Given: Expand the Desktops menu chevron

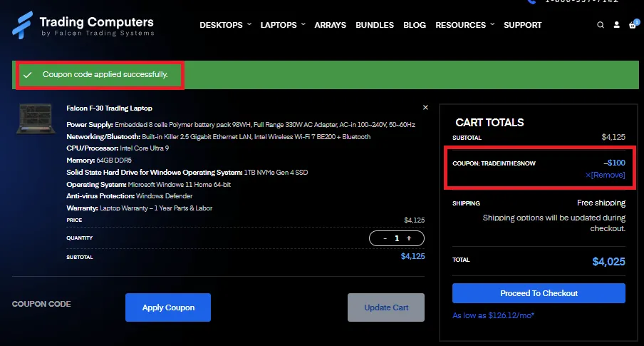Looking at the screenshot, I should (249, 24).
